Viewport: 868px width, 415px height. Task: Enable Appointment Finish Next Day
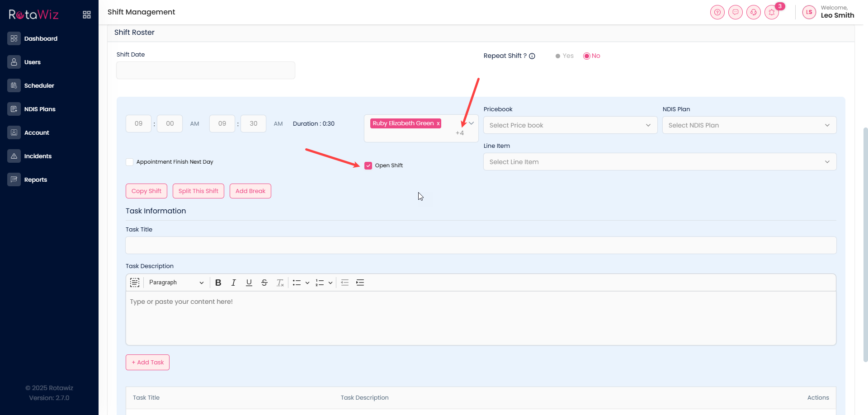130,162
